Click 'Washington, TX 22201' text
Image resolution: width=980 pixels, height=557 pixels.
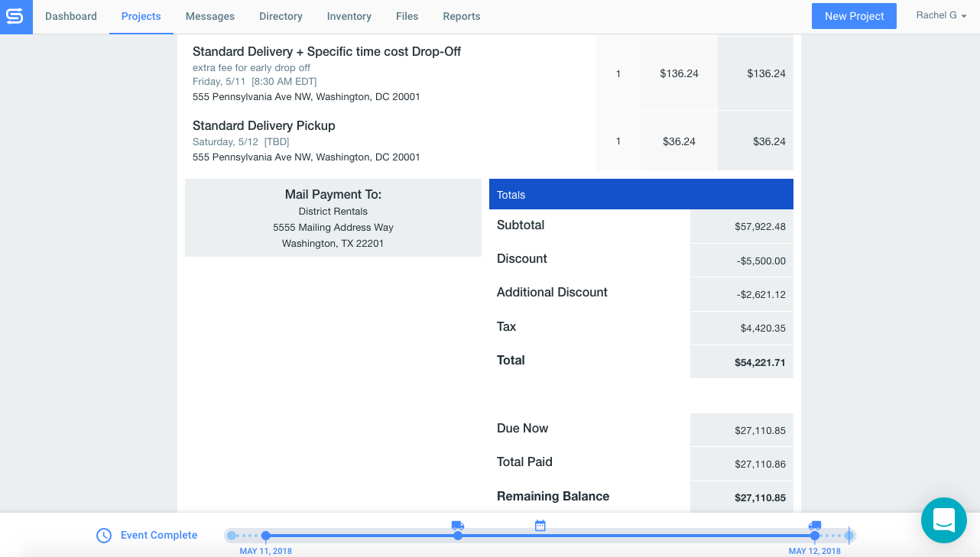333,243
